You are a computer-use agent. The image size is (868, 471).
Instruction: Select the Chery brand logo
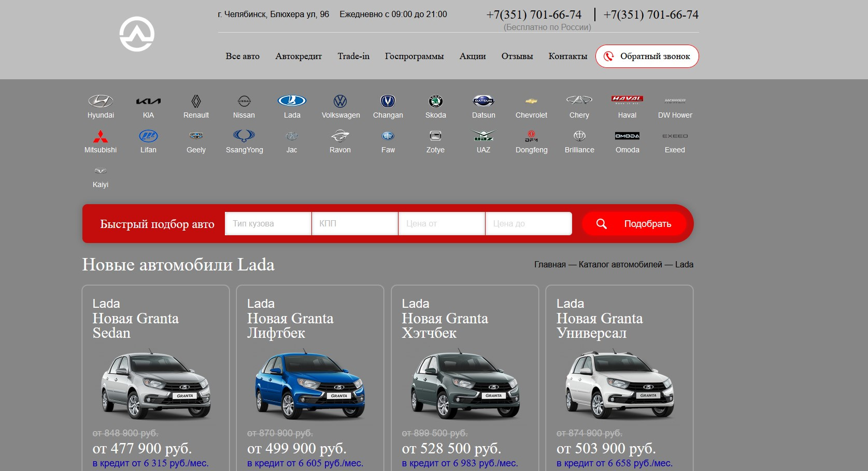coord(579,100)
